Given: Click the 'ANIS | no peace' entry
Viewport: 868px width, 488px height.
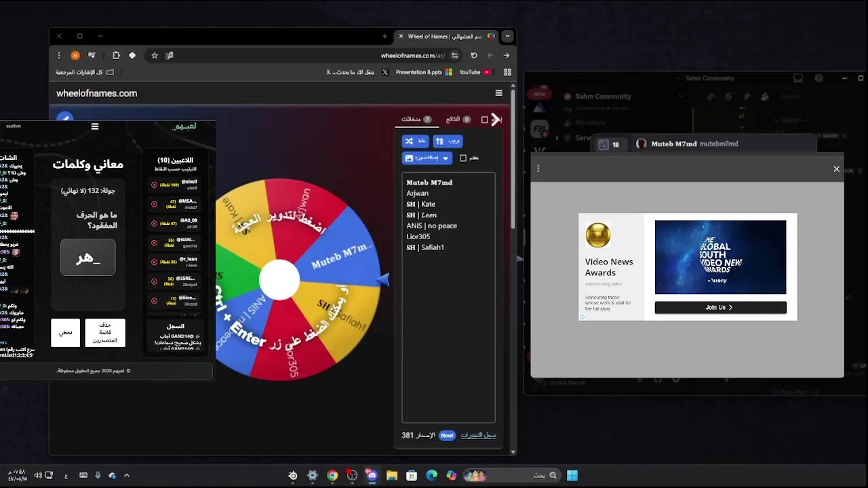Looking at the screenshot, I should [x=432, y=226].
